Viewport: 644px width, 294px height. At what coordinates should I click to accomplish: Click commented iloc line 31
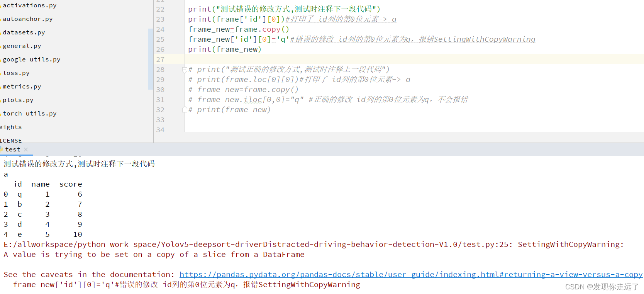click(x=328, y=100)
